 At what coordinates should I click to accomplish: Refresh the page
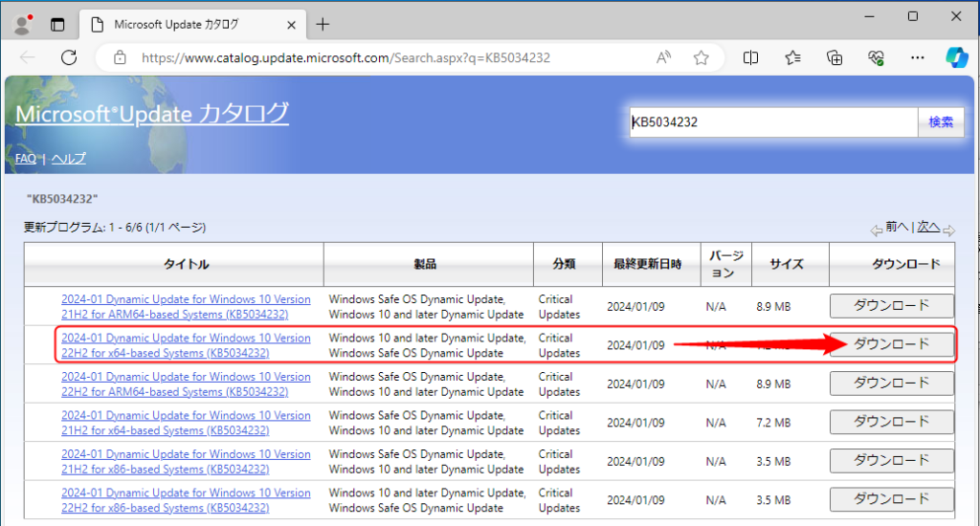click(69, 57)
